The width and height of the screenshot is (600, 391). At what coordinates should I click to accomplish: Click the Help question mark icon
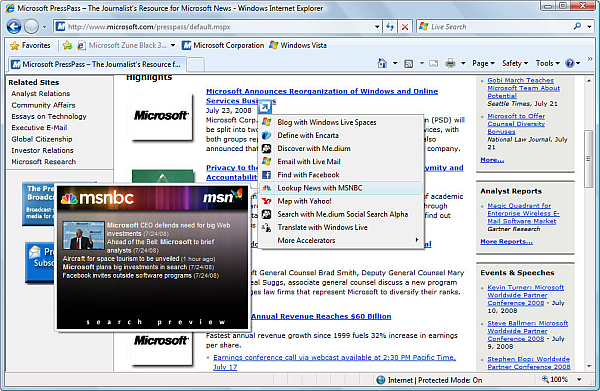(570, 64)
